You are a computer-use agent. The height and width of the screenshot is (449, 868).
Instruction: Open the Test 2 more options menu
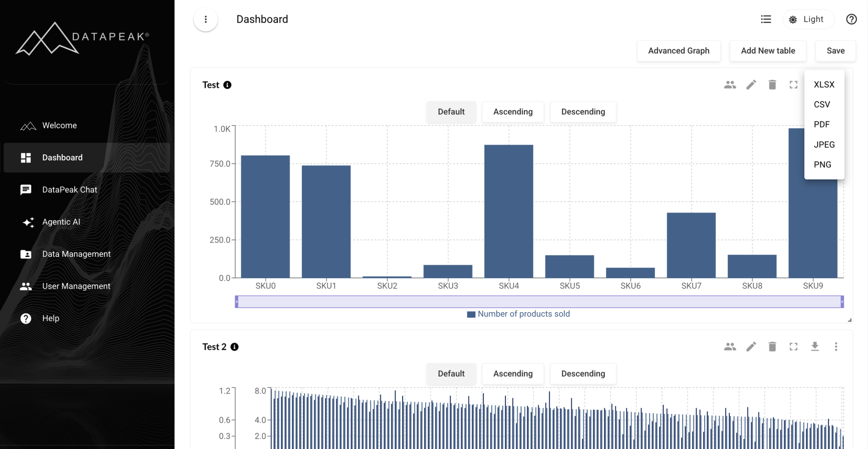click(836, 347)
